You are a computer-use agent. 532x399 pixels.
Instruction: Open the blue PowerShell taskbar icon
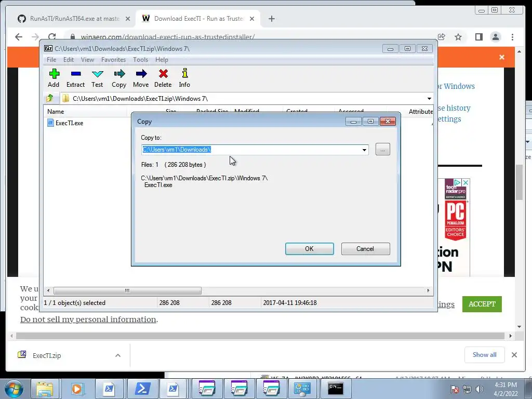(142, 389)
